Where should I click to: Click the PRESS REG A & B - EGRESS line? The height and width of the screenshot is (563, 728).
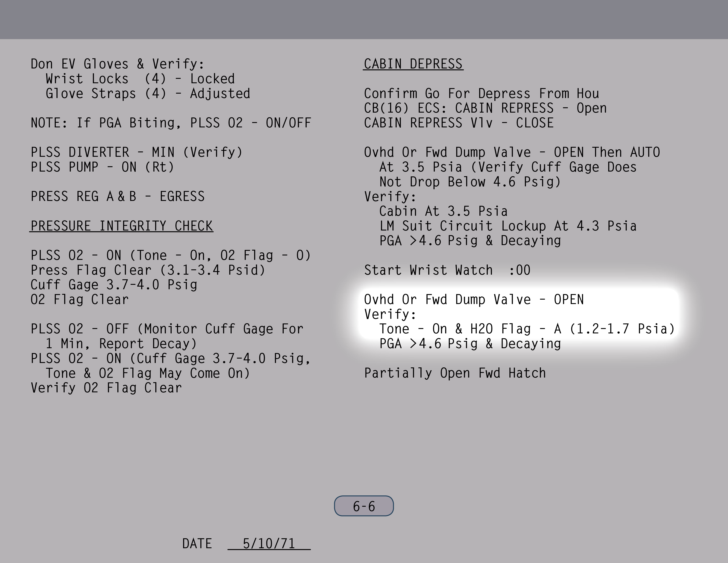pyautogui.click(x=117, y=196)
